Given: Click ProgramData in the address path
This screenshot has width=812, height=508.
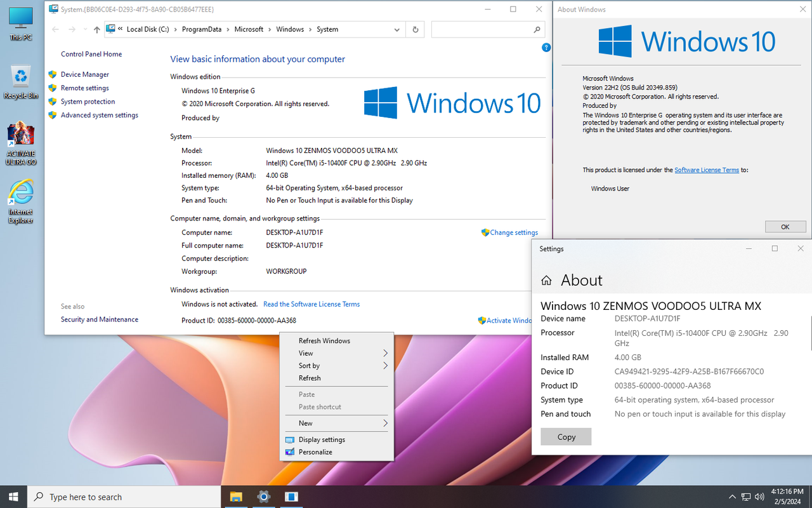Looking at the screenshot, I should pos(202,29).
